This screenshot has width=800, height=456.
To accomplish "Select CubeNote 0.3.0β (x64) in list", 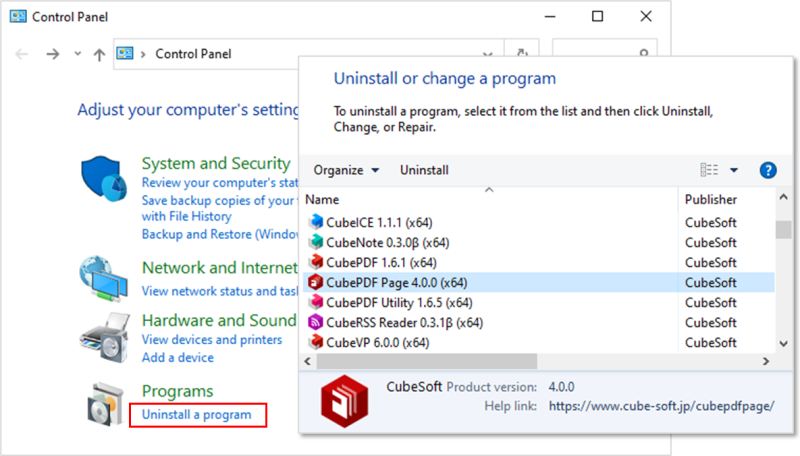I will pos(388,242).
